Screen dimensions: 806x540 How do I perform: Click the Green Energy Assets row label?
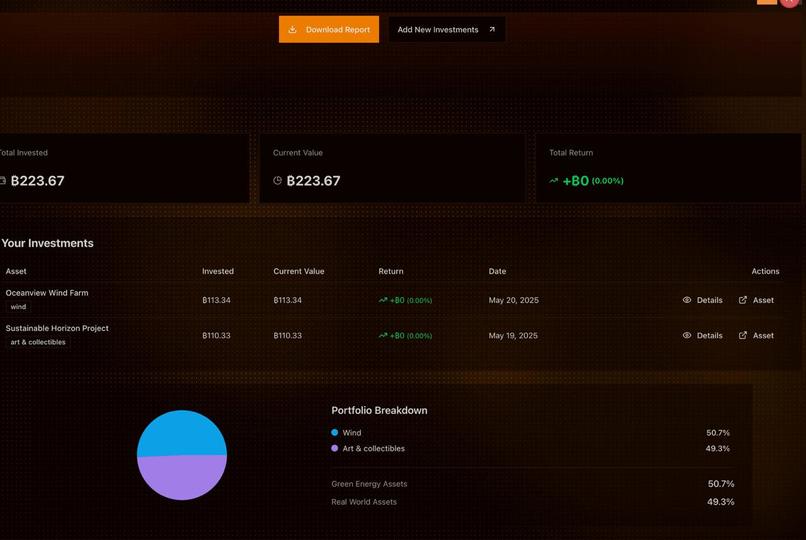click(x=369, y=484)
